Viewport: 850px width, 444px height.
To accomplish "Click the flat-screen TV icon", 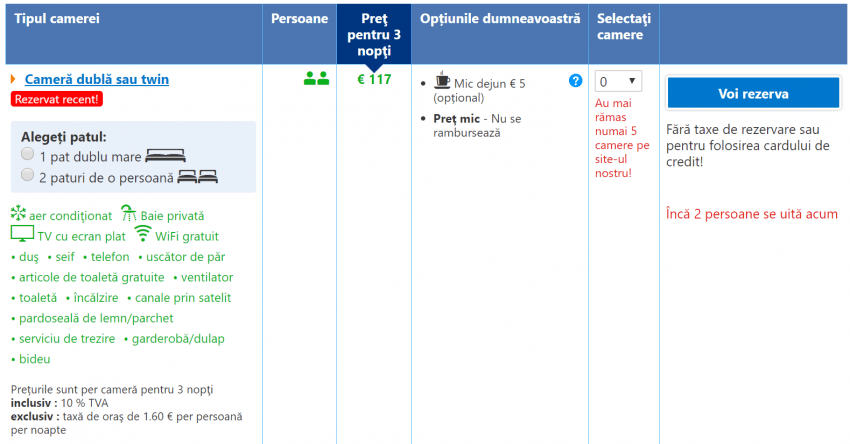I will (22, 234).
